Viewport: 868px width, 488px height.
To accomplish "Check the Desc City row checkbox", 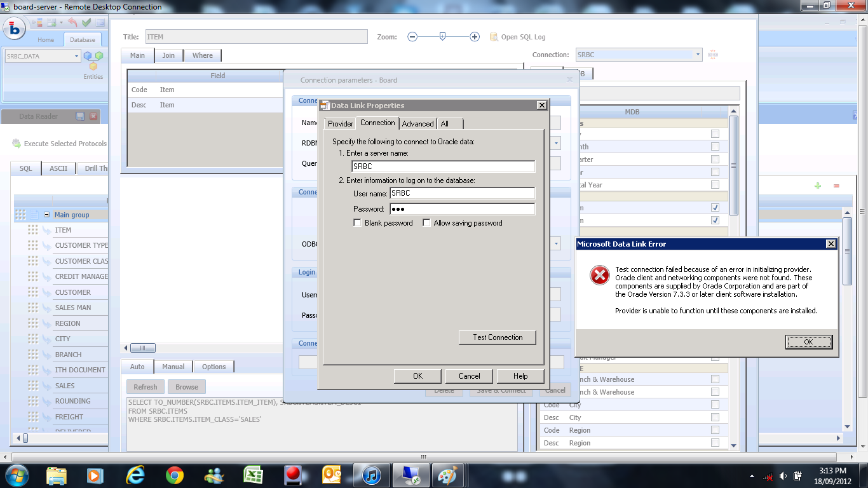I will click(715, 417).
